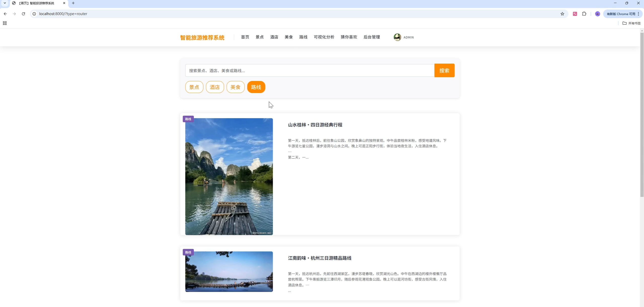The image size is (644, 307).
Task: Open 江南韵味・杭州三日游精品路线 title
Action: point(320,258)
